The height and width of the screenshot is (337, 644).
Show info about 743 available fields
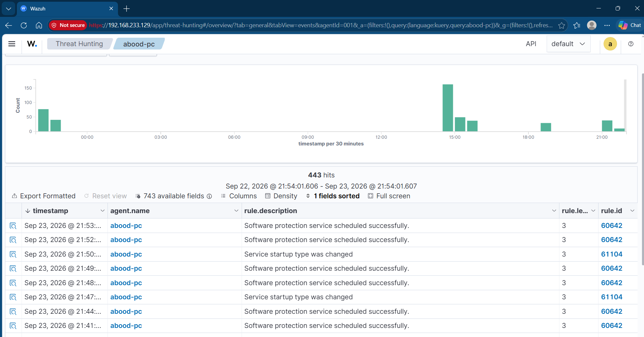(209, 196)
